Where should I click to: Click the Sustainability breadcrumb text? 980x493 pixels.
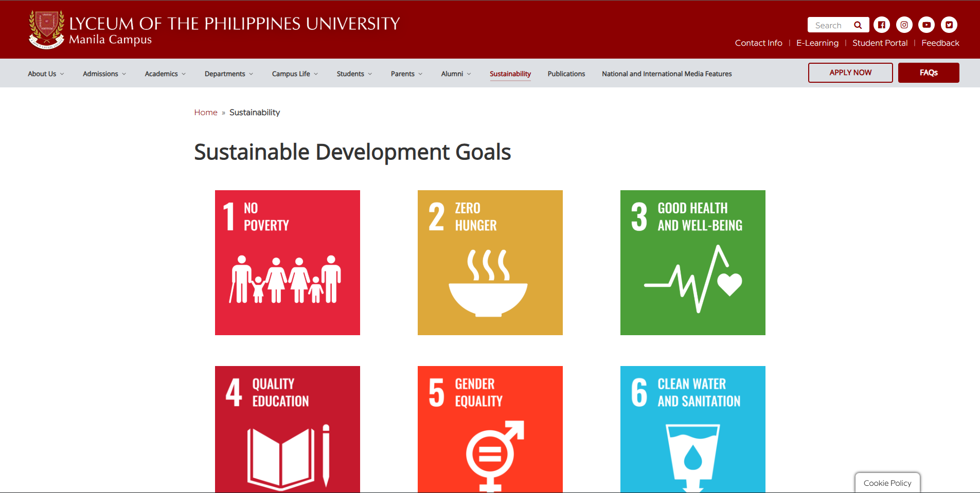(255, 113)
